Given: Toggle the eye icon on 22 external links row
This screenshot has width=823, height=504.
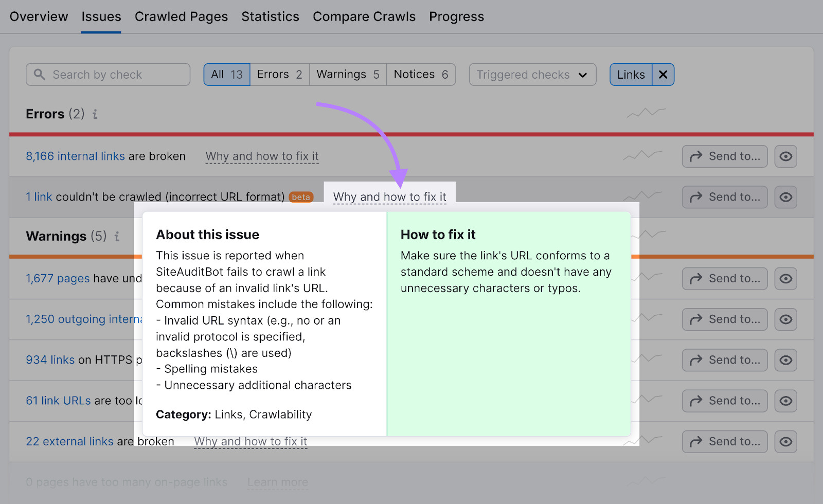Looking at the screenshot, I should 785,441.
